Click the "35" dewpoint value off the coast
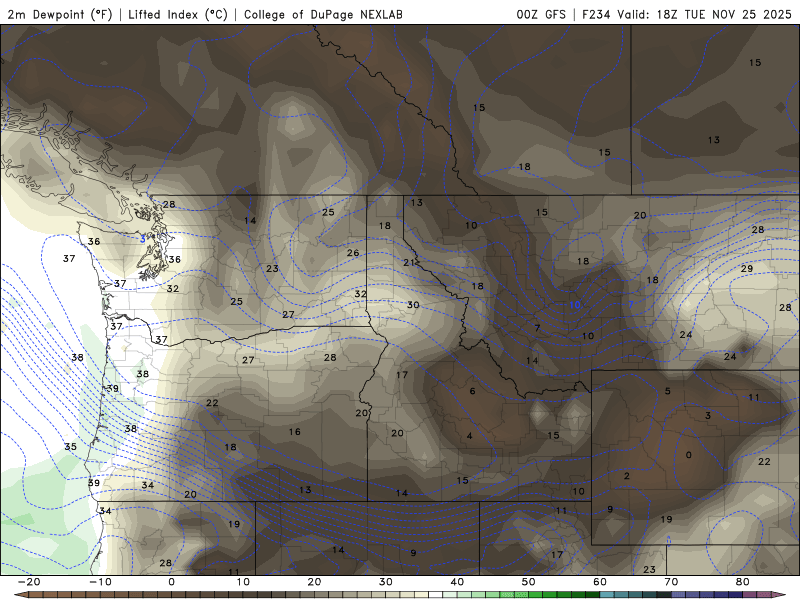 click(70, 447)
